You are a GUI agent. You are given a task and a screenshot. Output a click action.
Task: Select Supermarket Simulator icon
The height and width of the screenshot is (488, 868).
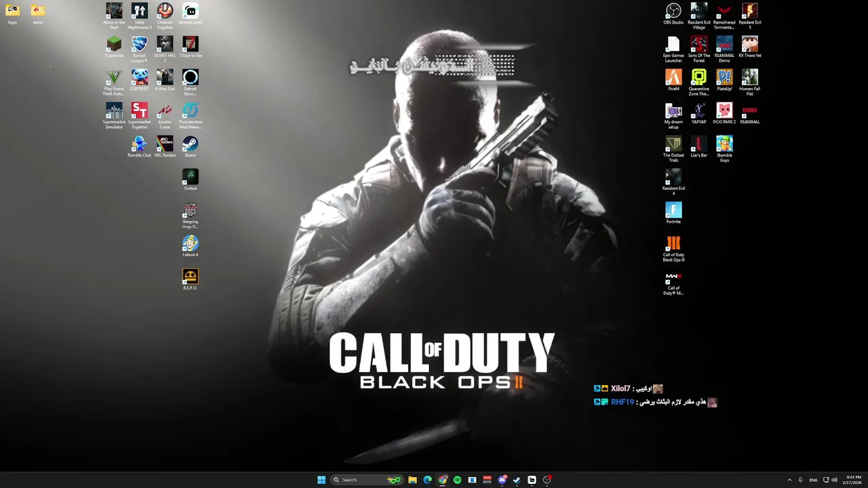pyautogui.click(x=114, y=116)
